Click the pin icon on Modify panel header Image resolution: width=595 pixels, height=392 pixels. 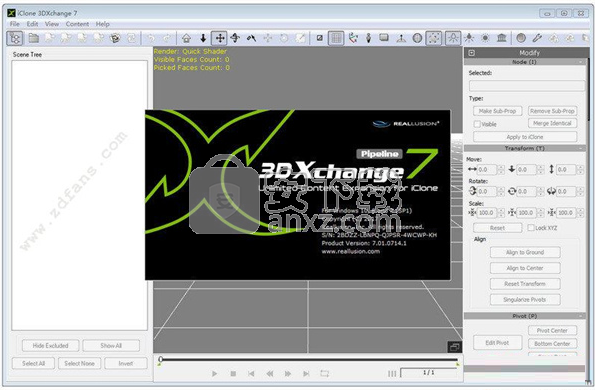(x=472, y=53)
